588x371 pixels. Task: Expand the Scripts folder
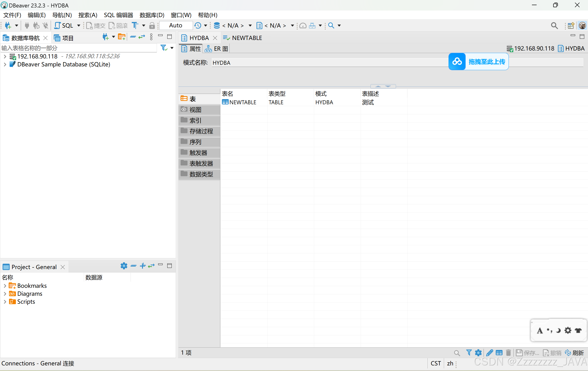point(5,302)
